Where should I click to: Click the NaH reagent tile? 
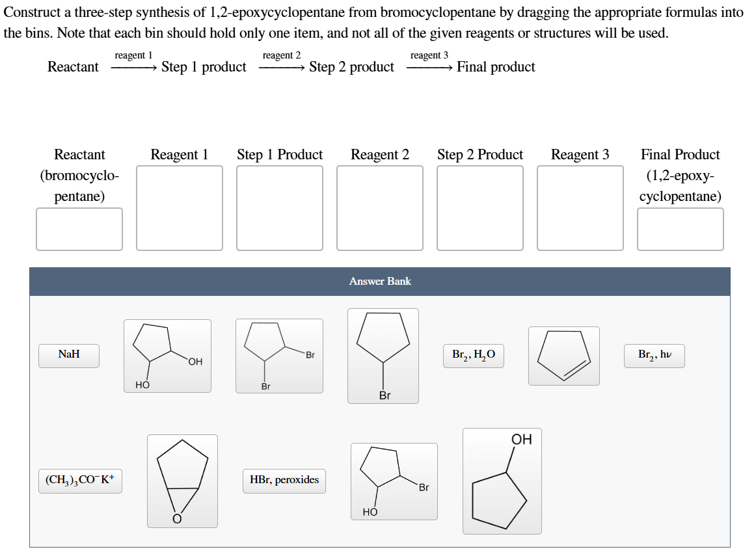point(68,356)
